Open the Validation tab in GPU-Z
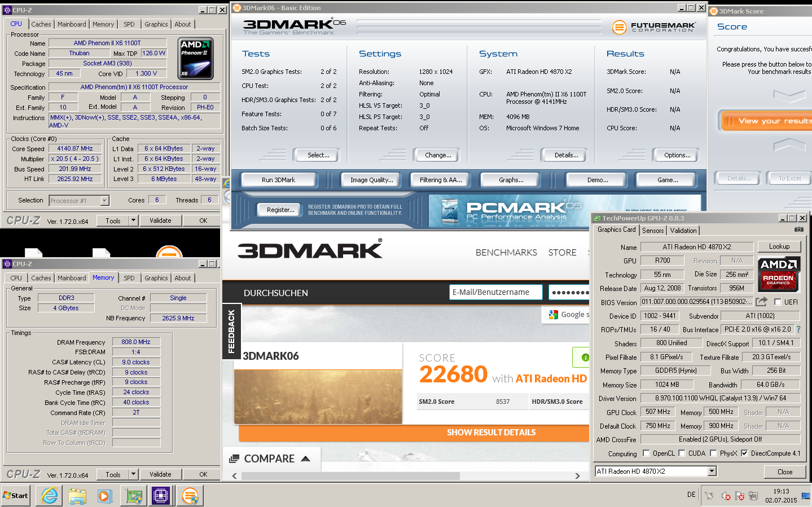 click(683, 231)
